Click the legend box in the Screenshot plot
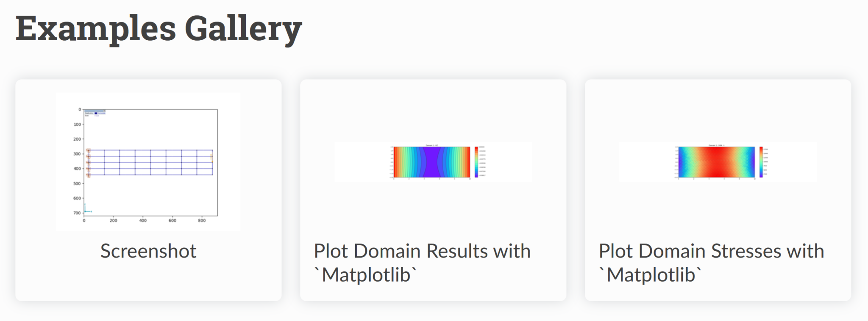 click(95, 113)
